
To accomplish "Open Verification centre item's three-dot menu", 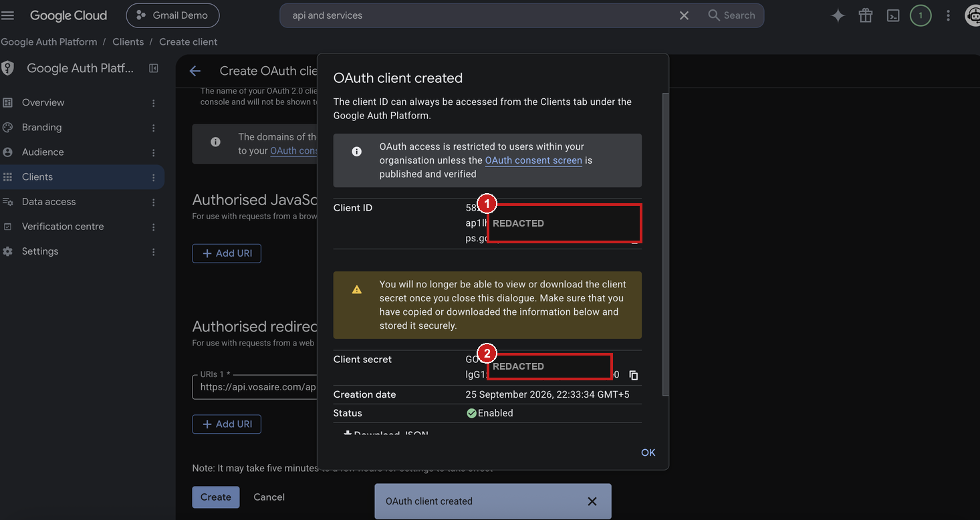I will 154,227.
